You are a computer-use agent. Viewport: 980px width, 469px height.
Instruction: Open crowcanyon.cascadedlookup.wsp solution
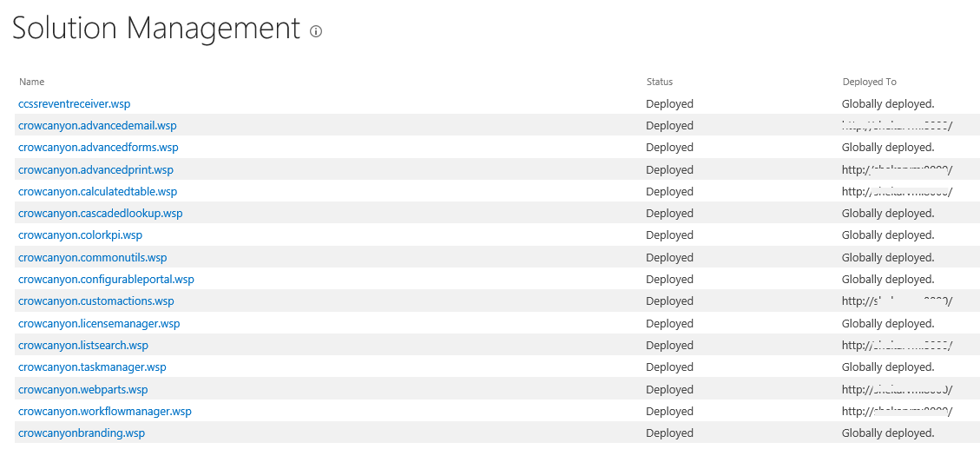point(100,214)
